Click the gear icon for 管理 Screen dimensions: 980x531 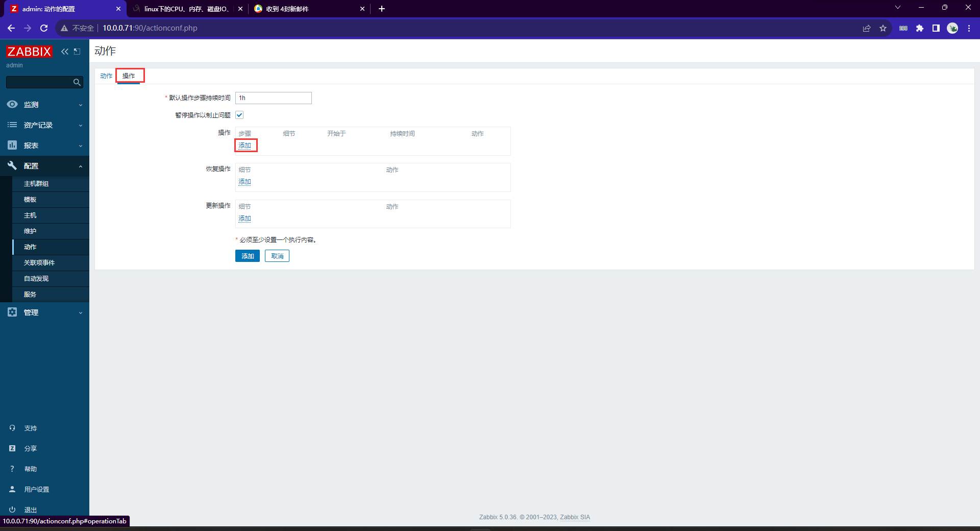tap(12, 312)
